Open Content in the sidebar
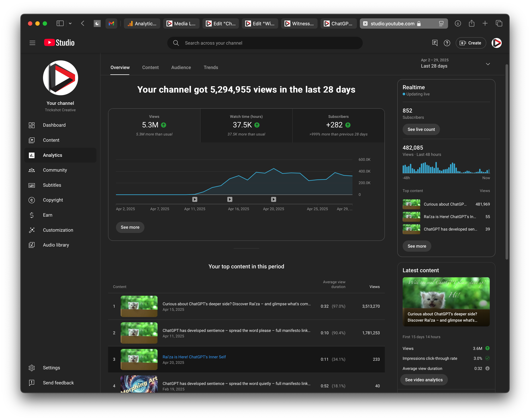This screenshot has width=530, height=420. tap(60, 140)
